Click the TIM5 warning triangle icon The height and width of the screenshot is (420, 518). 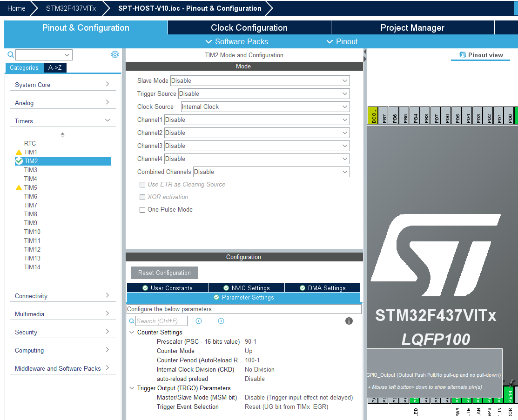pyautogui.click(x=19, y=187)
